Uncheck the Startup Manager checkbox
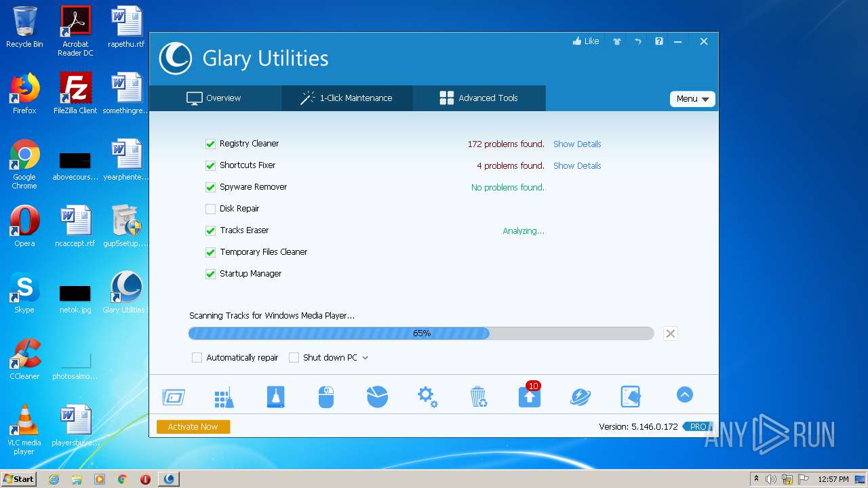Image resolution: width=868 pixels, height=488 pixels. point(210,274)
